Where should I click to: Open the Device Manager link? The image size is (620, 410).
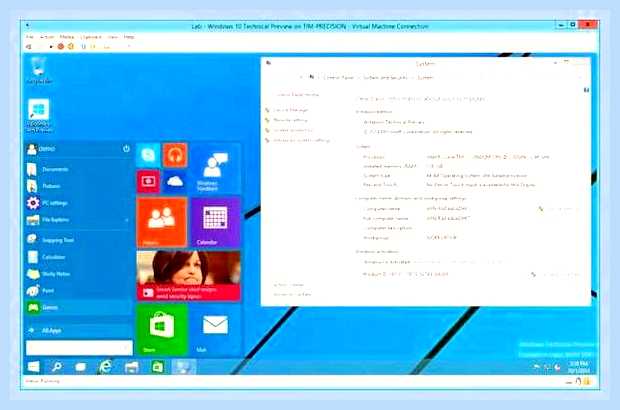[x=291, y=110]
